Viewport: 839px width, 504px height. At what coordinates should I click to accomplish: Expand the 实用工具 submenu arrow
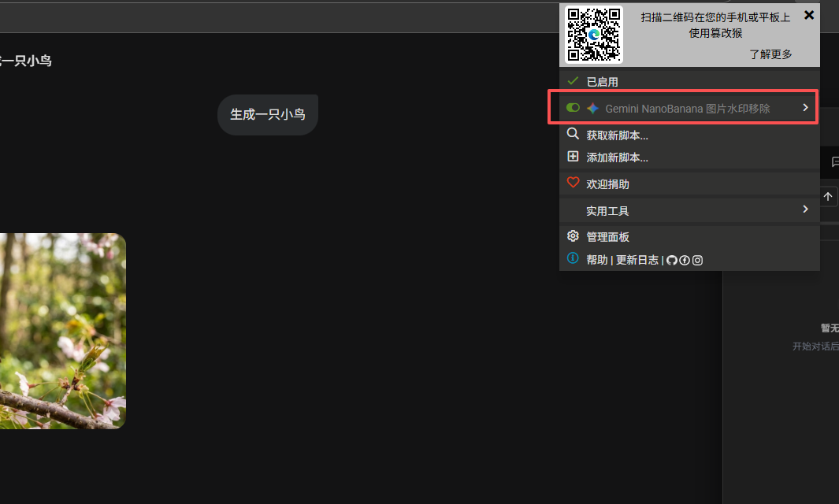pos(805,209)
